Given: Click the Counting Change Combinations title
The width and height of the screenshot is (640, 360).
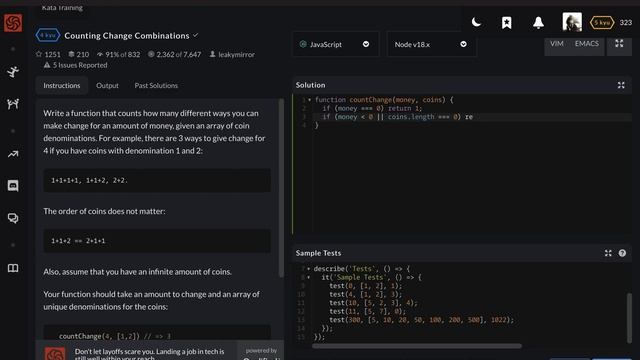Looking at the screenshot, I should pyautogui.click(x=127, y=36).
